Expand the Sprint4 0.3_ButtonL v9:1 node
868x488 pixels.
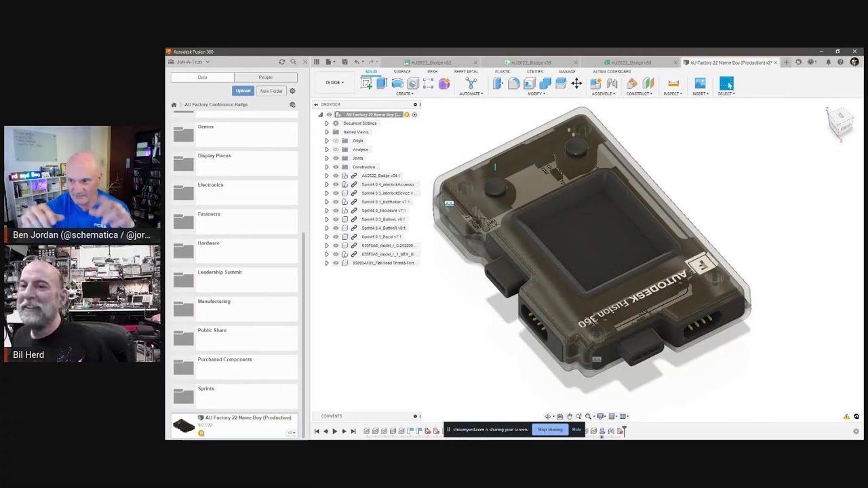[x=327, y=219]
